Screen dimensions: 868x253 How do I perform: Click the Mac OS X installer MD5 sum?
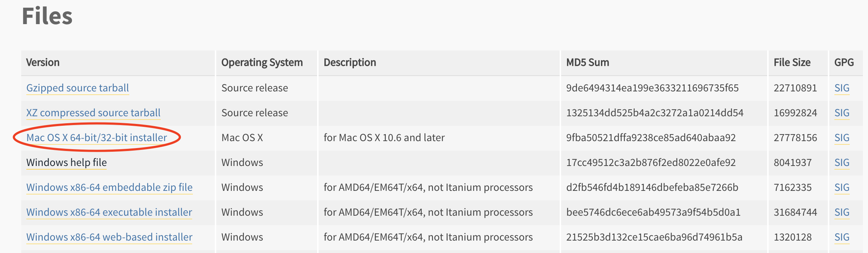coord(651,138)
